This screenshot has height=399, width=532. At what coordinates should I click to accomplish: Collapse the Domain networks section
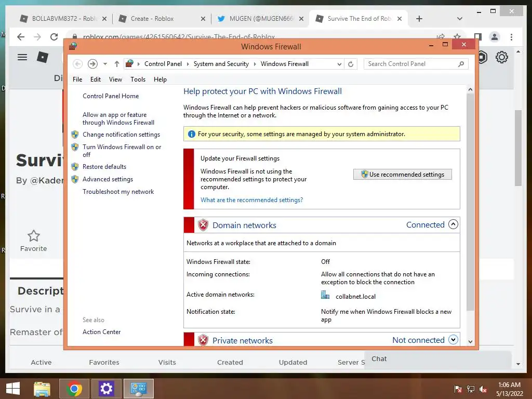pyautogui.click(x=453, y=224)
